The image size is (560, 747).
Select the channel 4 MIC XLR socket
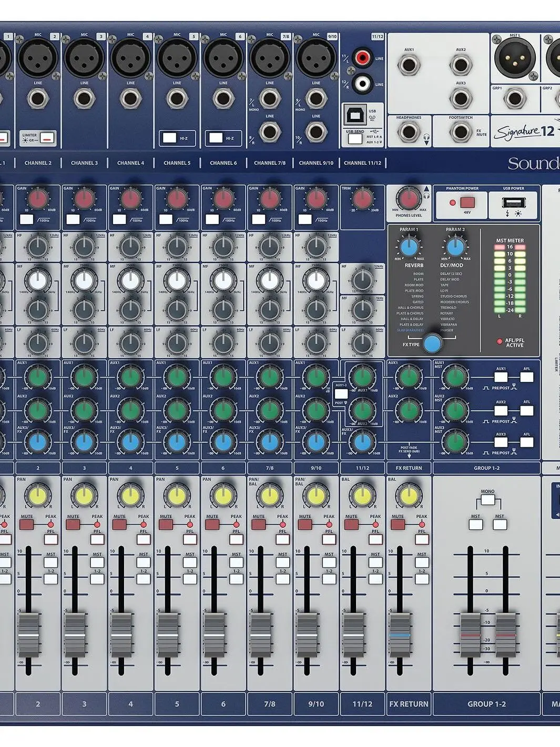[x=130, y=58]
